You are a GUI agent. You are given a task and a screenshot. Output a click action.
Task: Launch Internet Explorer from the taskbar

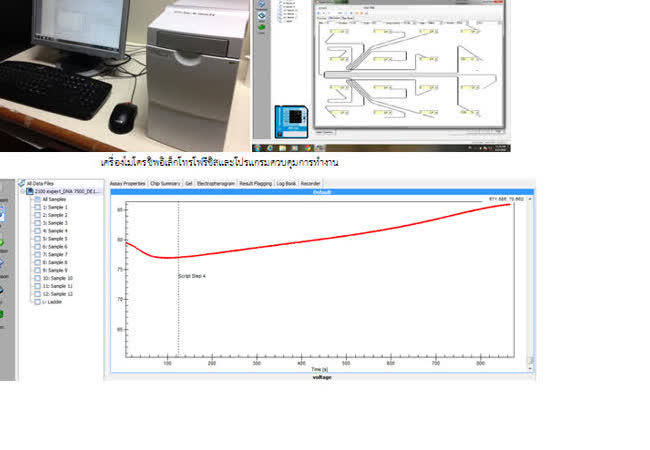pos(270,148)
